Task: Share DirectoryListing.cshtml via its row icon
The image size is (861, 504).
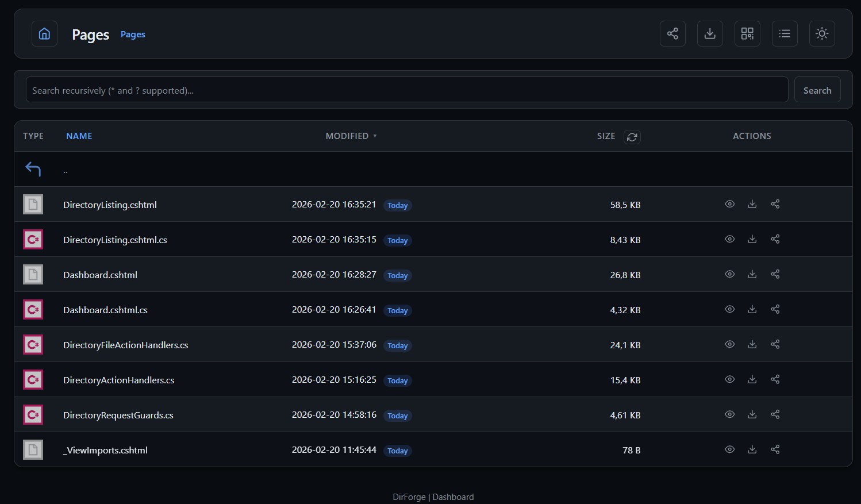Action: tap(775, 204)
